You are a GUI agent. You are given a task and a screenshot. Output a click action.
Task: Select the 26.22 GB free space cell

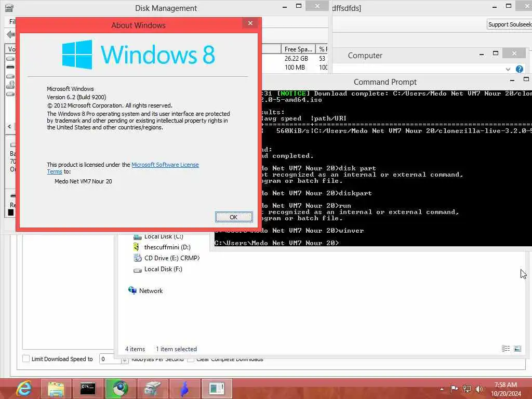tap(296, 58)
